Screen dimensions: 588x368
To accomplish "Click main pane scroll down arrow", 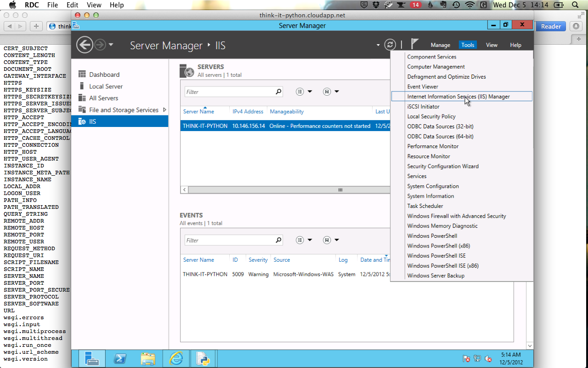I will tap(530, 345).
